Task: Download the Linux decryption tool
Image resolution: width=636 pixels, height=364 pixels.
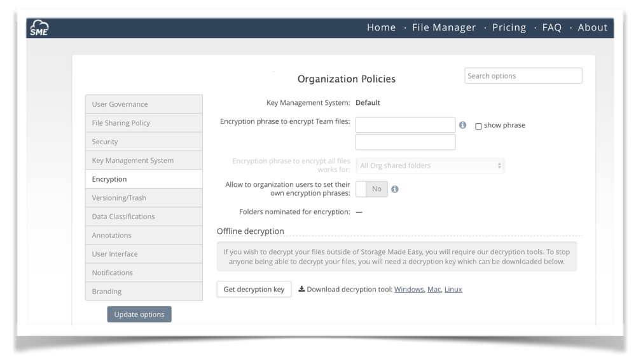Action: pos(453,290)
